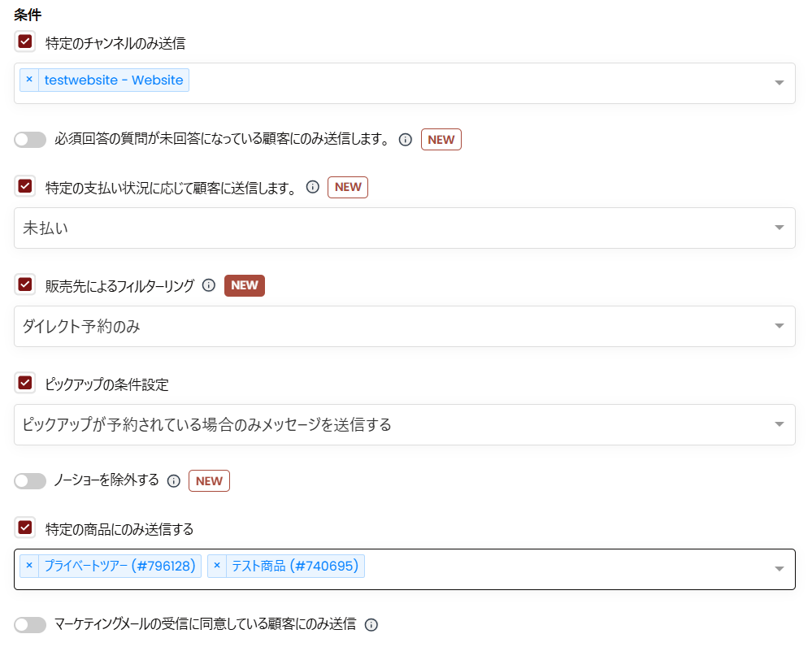The height and width of the screenshot is (647, 812).
Task: Enable the ノーショーを除外する toggle
Action: (x=30, y=481)
